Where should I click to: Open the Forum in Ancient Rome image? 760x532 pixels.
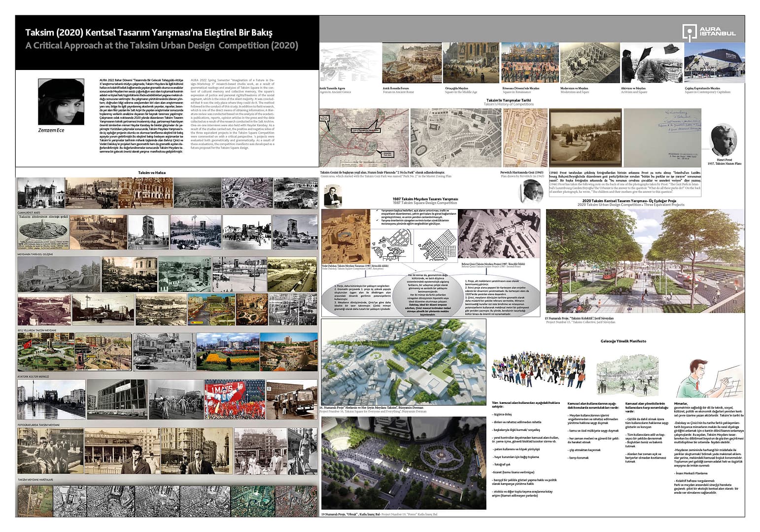(x=412, y=63)
